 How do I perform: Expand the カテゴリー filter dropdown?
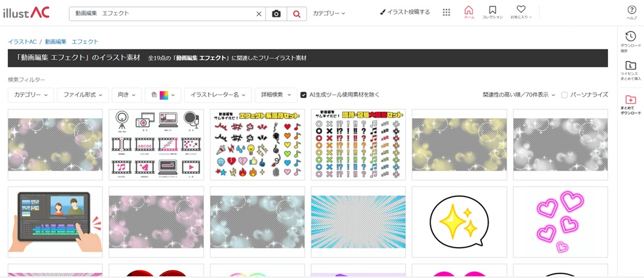[32, 95]
